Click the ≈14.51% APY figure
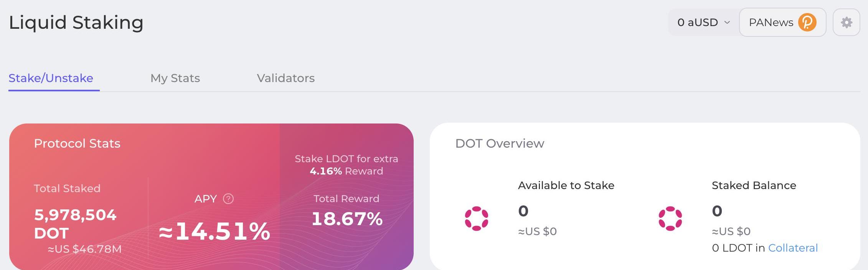Viewport: 868px width, 270px height. [x=215, y=231]
